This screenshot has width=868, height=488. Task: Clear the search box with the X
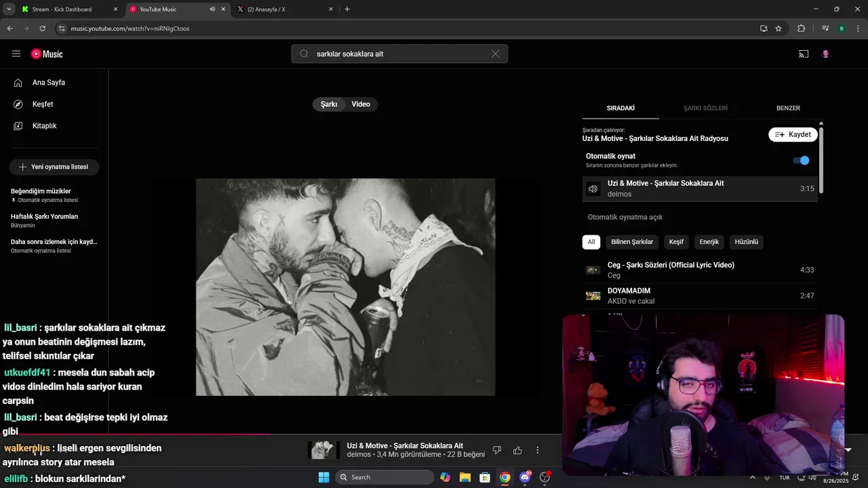pyautogui.click(x=495, y=54)
